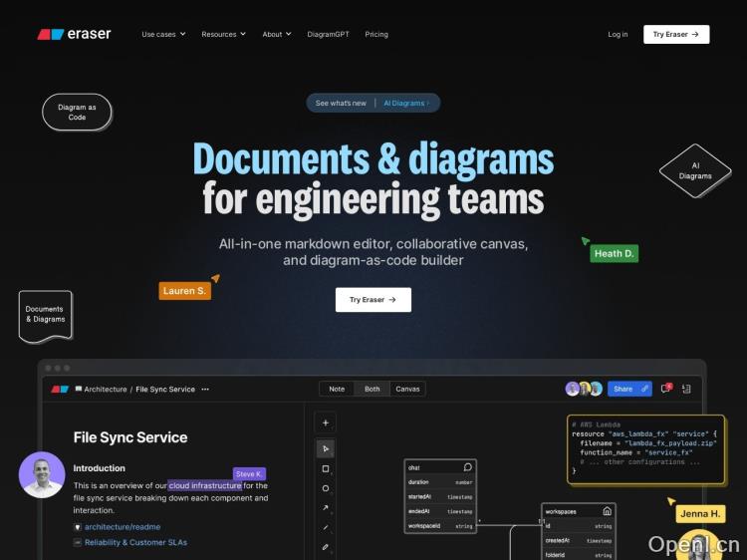Select the rectangle shape tool

pos(326,468)
